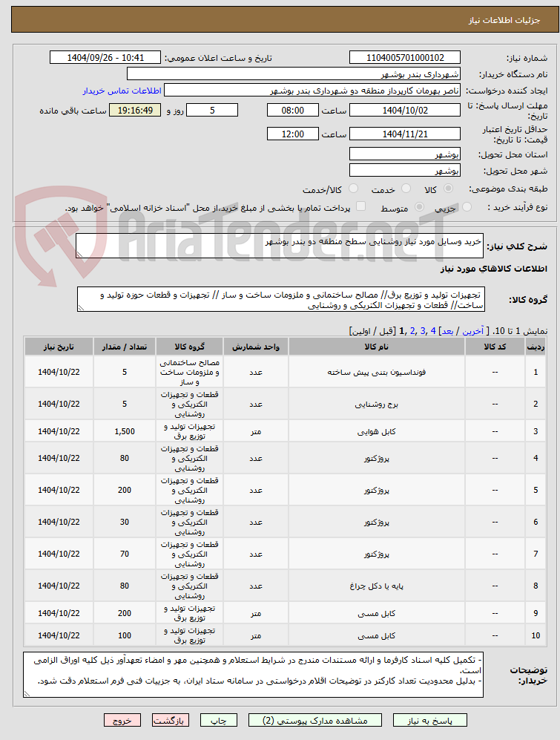
Task: Select the جزیی purchase type radio
Action: tap(467, 206)
